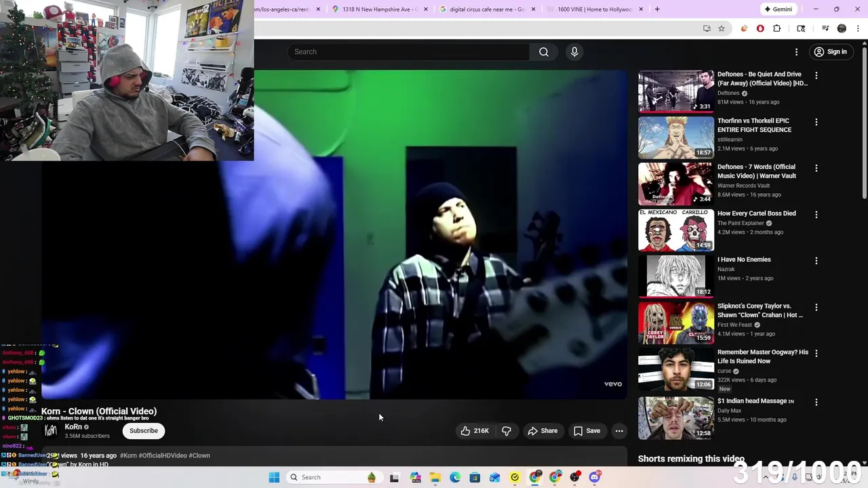The height and width of the screenshot is (488, 868).
Task: Open How Every Cartel Boss Died title
Action: pos(757,213)
